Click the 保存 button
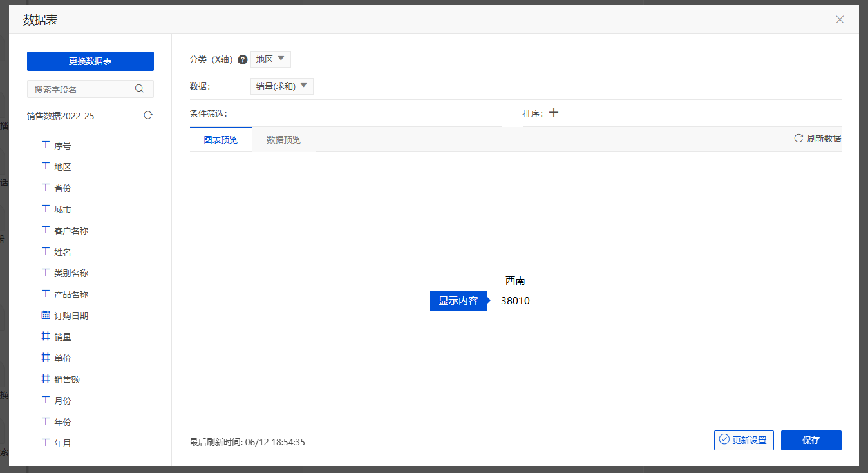 (811, 440)
